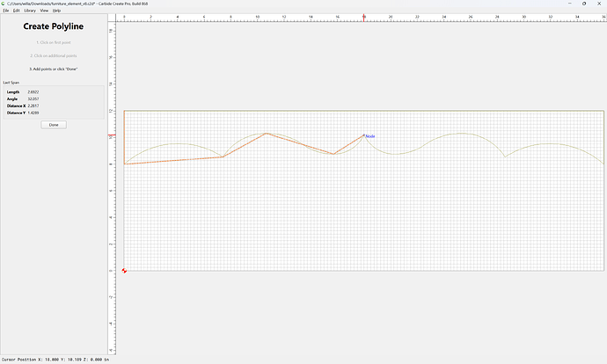Screen dimensions: 607x364
Task: Maximize or restore the Carbide Create window
Action: pyautogui.click(x=584, y=4)
